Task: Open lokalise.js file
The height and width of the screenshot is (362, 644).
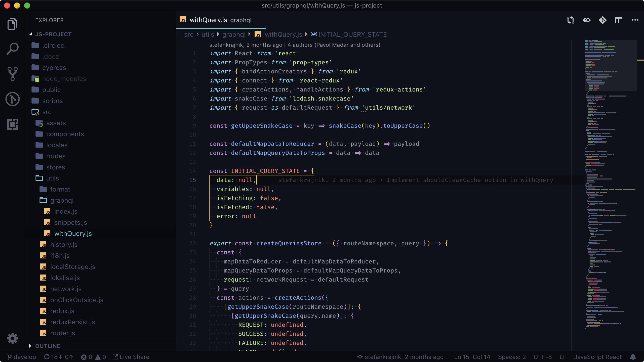Action: tap(101, 278)
